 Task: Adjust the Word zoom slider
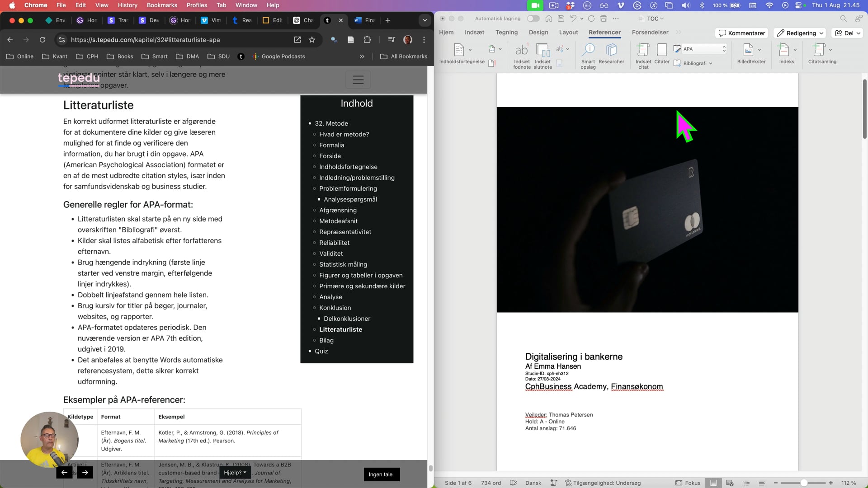pos(803,483)
